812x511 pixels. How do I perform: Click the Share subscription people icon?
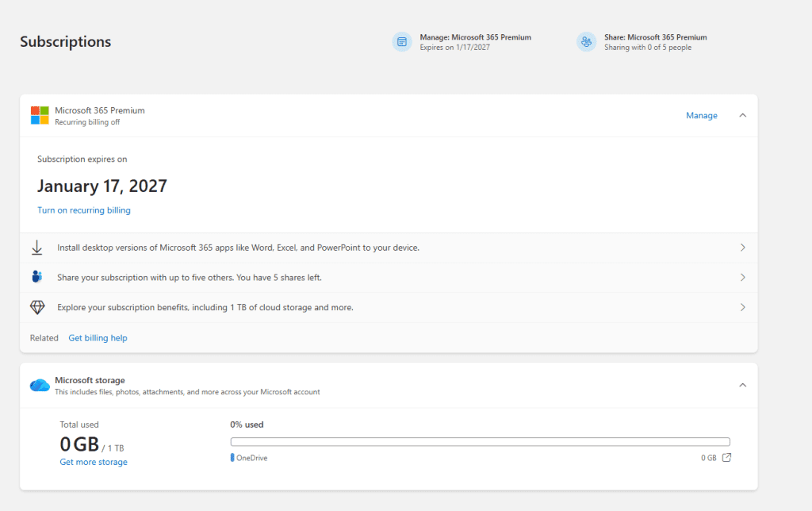click(586, 42)
